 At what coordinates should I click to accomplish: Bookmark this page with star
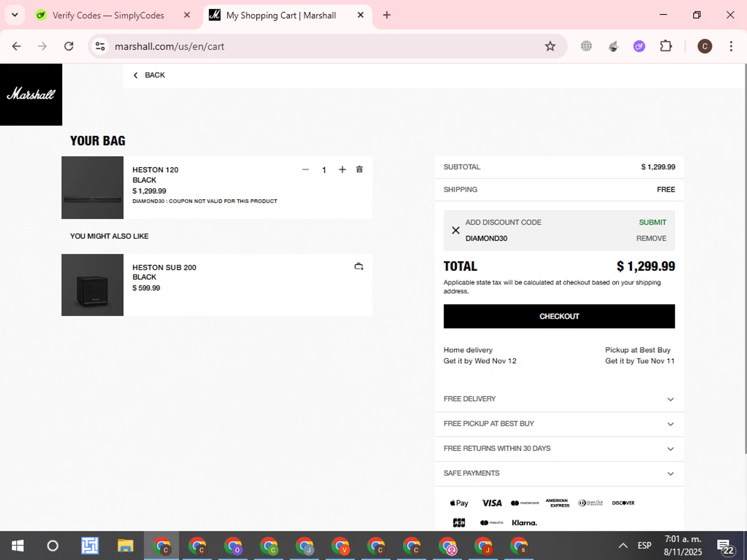point(550,46)
